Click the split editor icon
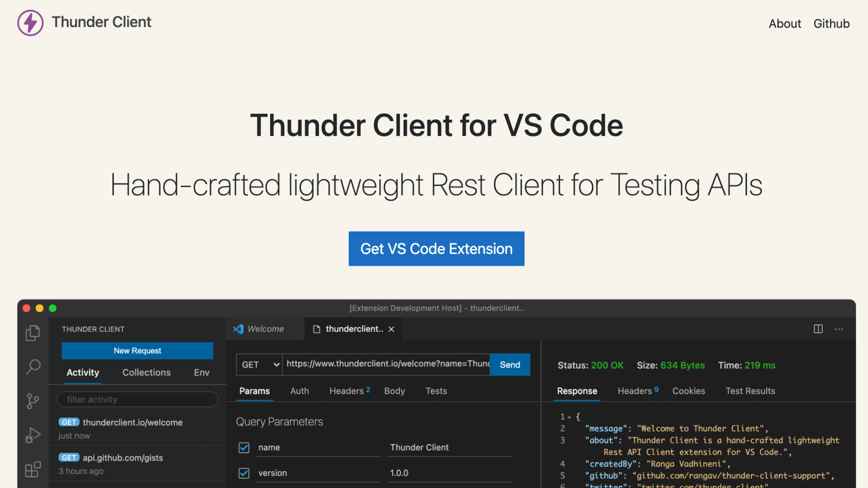 coord(818,329)
